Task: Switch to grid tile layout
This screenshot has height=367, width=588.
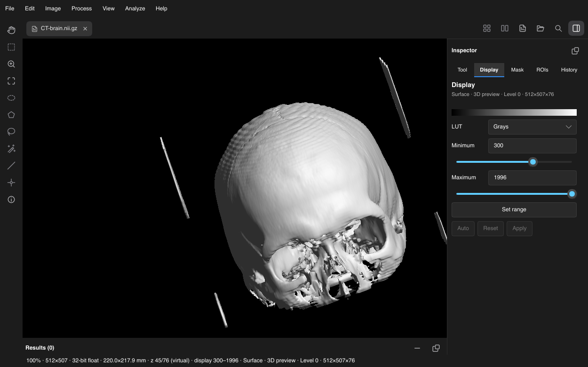Action: (x=487, y=28)
